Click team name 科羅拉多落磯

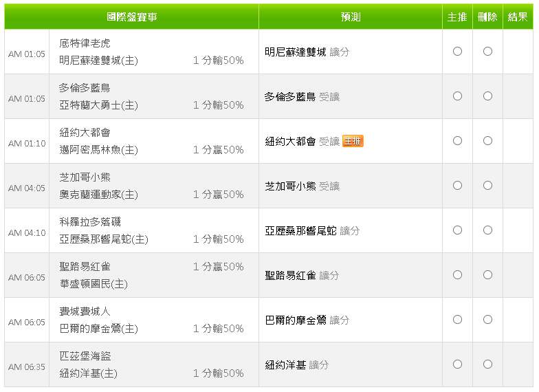90,221
